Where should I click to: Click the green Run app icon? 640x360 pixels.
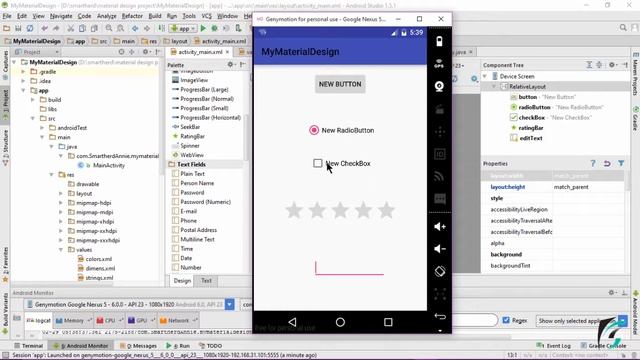[203, 28]
